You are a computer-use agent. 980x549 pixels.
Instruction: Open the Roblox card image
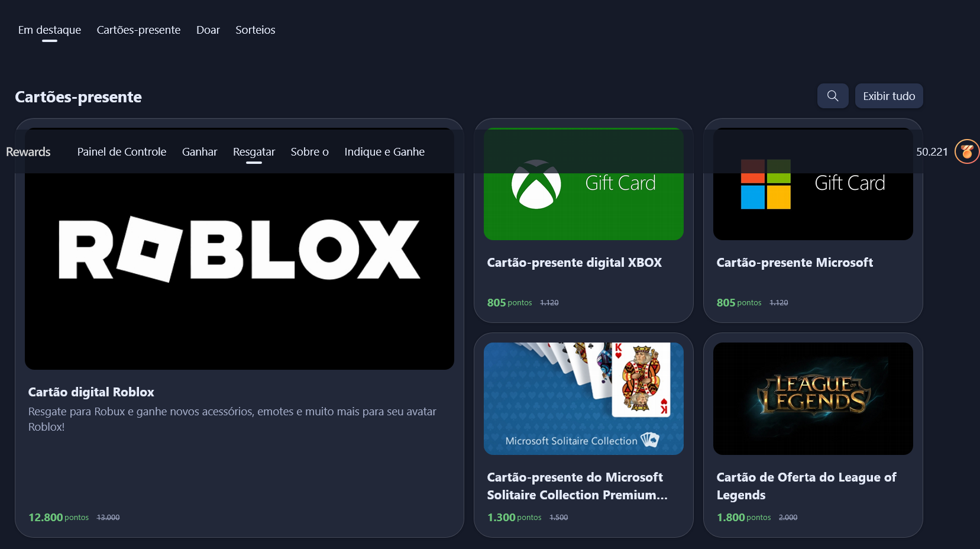[x=240, y=249]
